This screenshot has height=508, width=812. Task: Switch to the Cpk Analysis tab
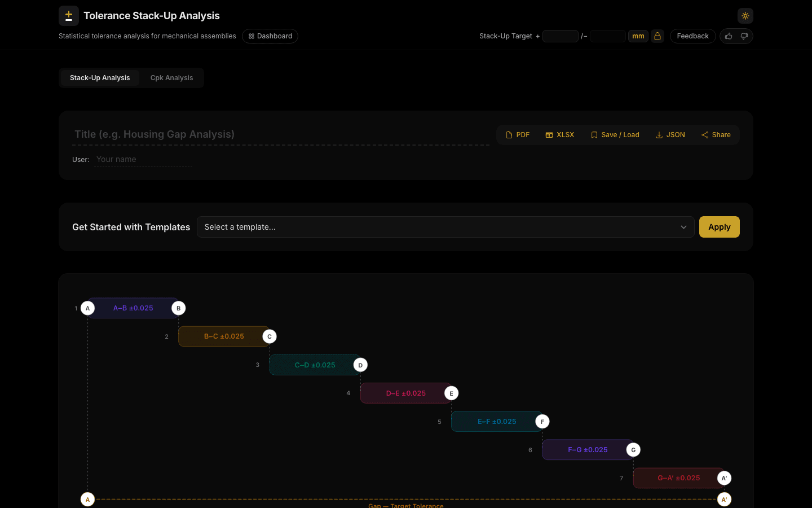[x=171, y=77]
